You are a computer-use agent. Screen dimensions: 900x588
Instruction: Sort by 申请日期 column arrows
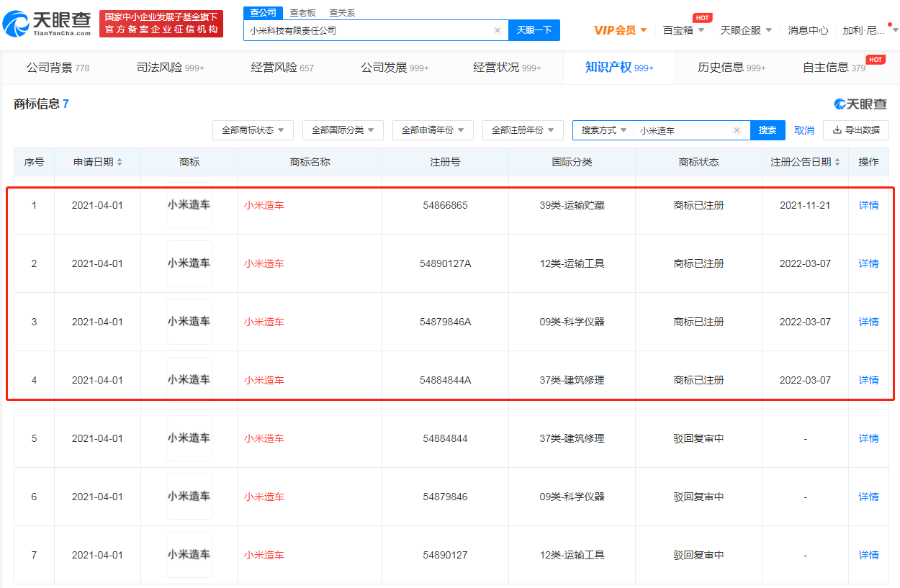coord(120,163)
